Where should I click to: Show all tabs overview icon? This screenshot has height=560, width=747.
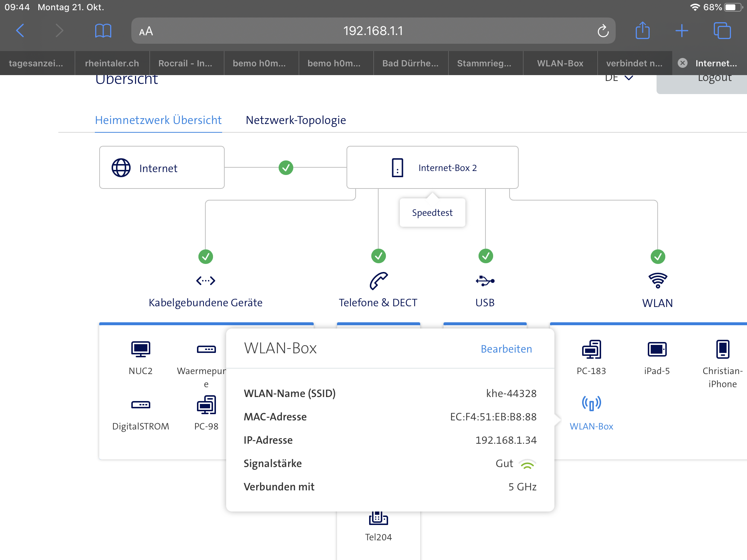pyautogui.click(x=722, y=31)
